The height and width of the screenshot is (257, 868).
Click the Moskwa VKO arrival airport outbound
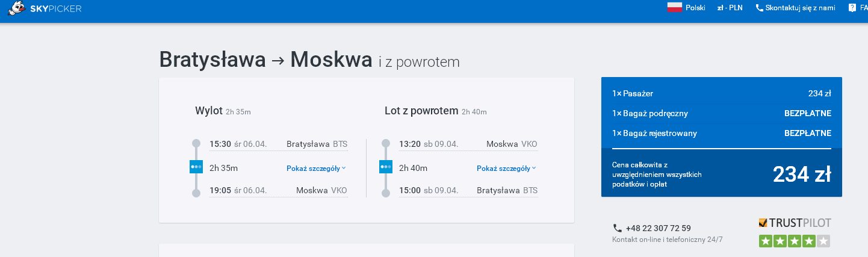coord(321,191)
